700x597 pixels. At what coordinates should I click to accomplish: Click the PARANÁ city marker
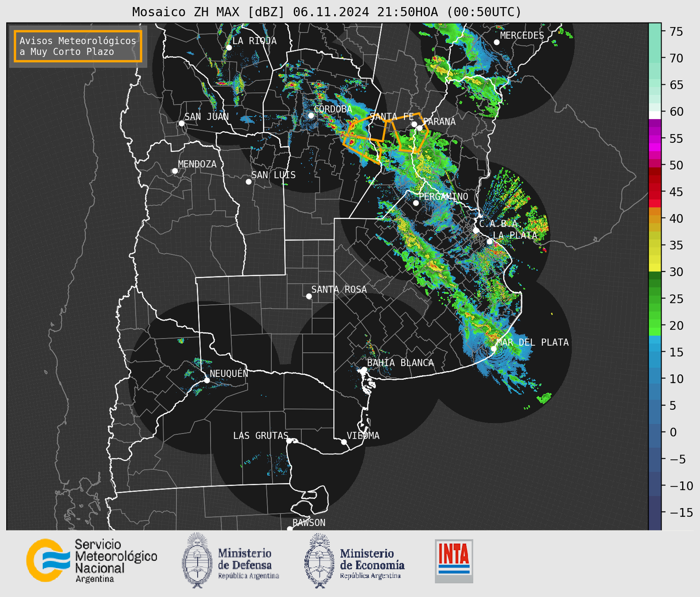tap(420, 128)
